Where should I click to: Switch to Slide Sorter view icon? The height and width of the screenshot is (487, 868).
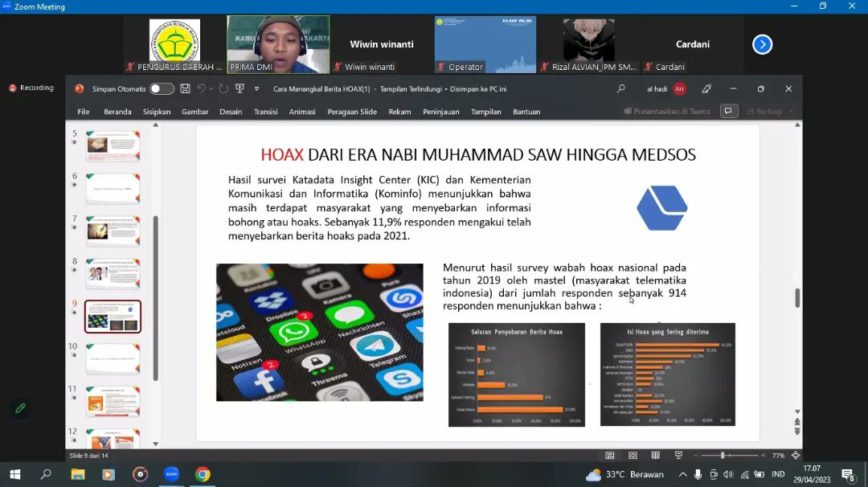tap(633, 456)
